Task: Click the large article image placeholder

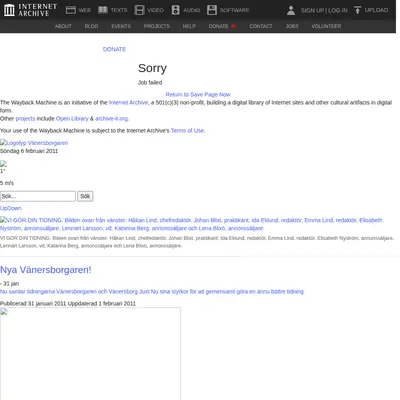Action: point(90,354)
